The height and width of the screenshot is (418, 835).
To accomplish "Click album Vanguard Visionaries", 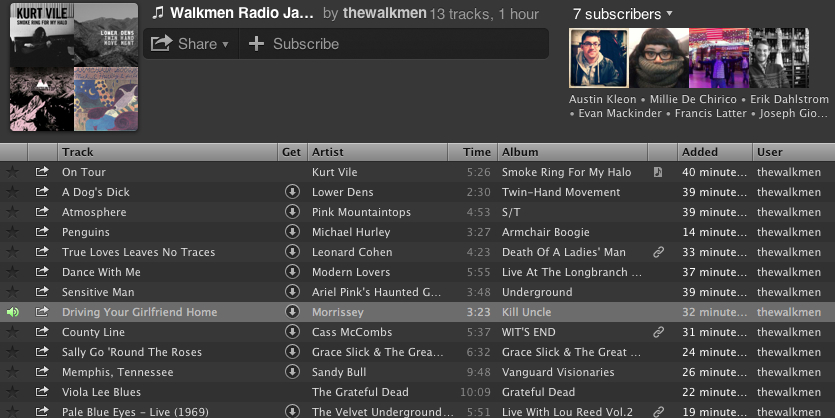I will click(x=558, y=372).
